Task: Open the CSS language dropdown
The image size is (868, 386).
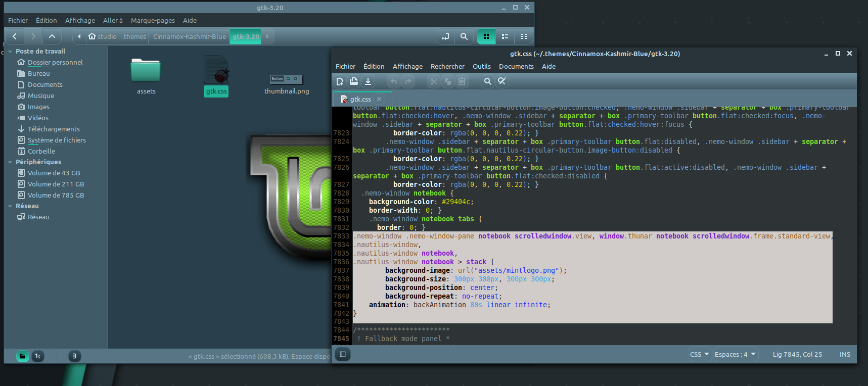Action: 700,354
